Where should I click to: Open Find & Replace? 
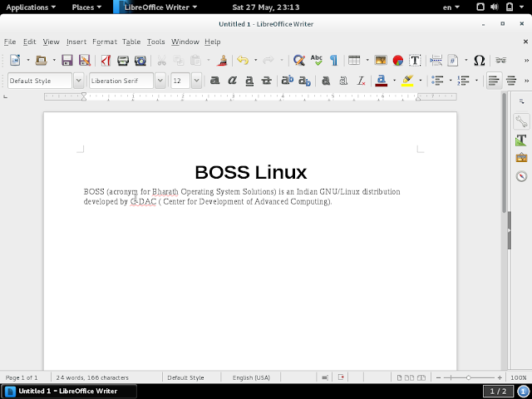click(299, 61)
